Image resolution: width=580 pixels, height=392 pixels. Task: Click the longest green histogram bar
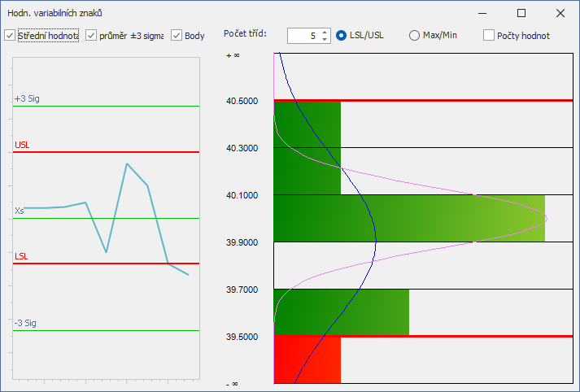[x=409, y=218]
